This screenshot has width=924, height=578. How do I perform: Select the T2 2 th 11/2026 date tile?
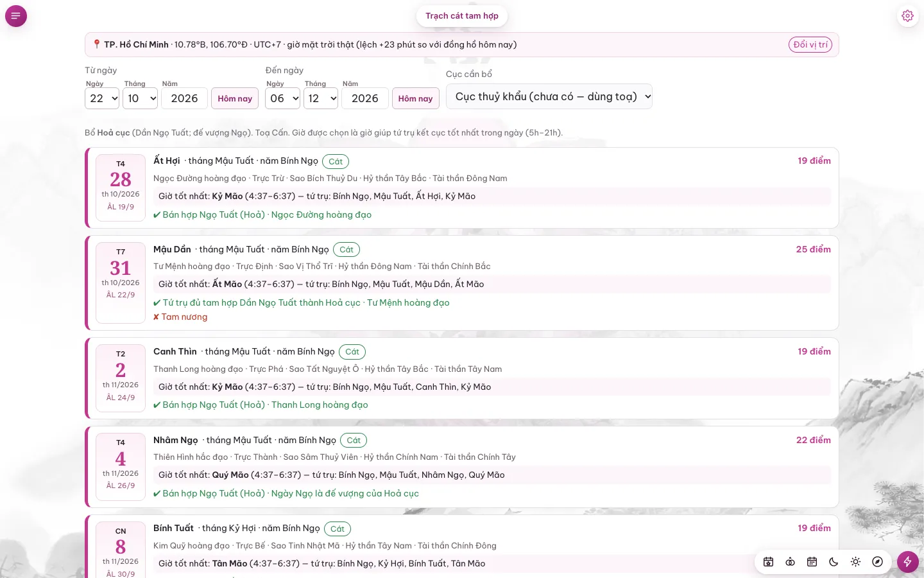[121, 378]
